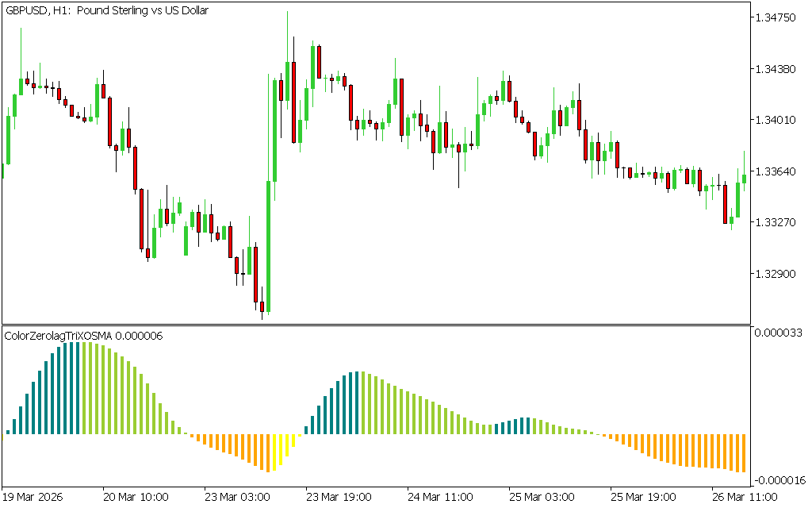Click the 25 Mar 03:00 time label
This screenshot has width=812, height=508.
[x=541, y=497]
